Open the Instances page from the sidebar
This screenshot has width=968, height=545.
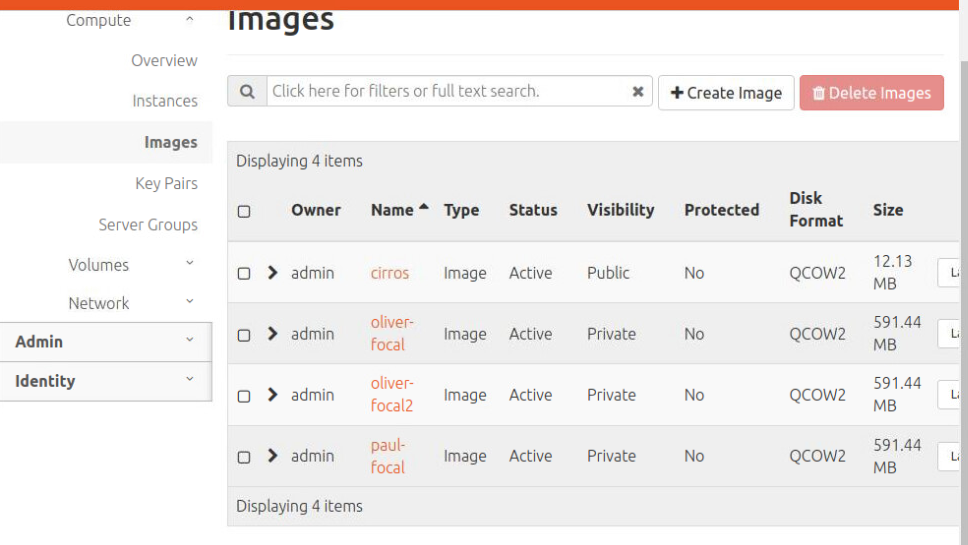pyautogui.click(x=165, y=101)
